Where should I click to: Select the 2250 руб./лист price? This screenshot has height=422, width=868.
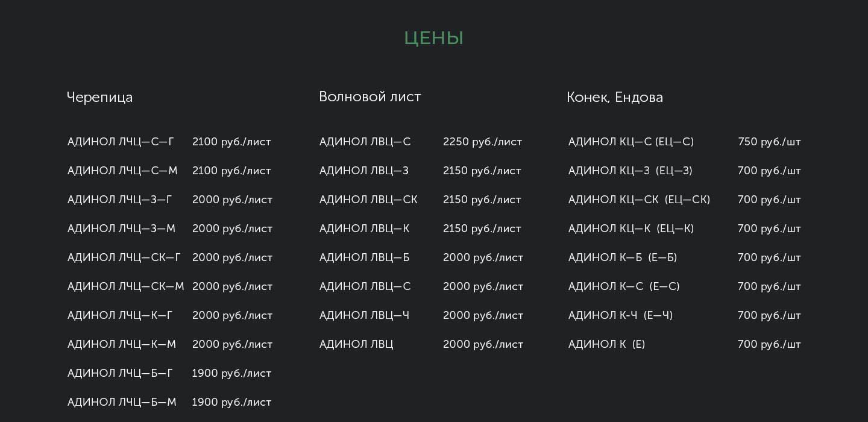point(482,142)
